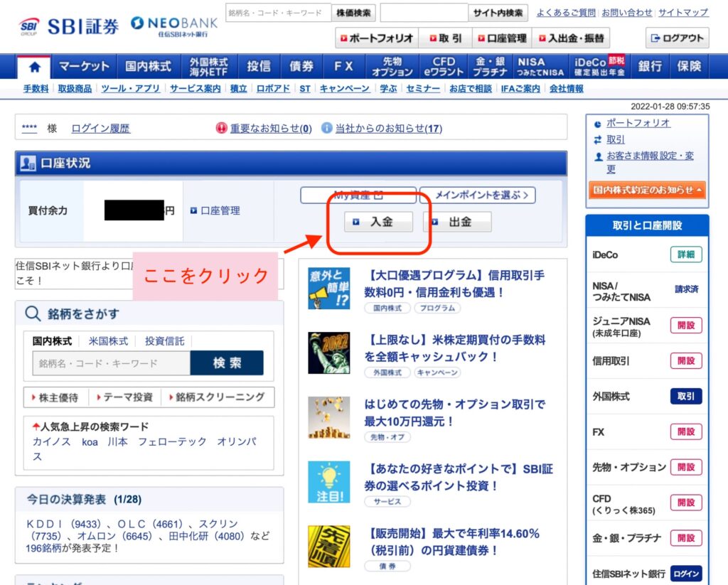Click the 手数料 sub-navigation link
The image size is (728, 585).
36,89
